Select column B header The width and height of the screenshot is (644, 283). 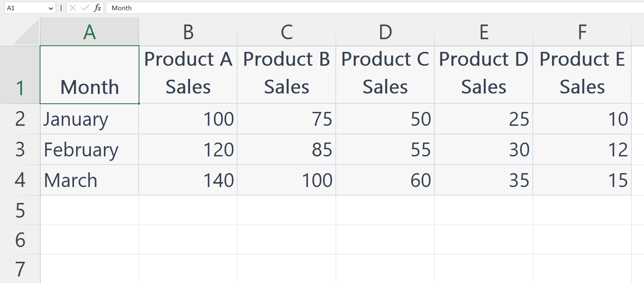[188, 31]
